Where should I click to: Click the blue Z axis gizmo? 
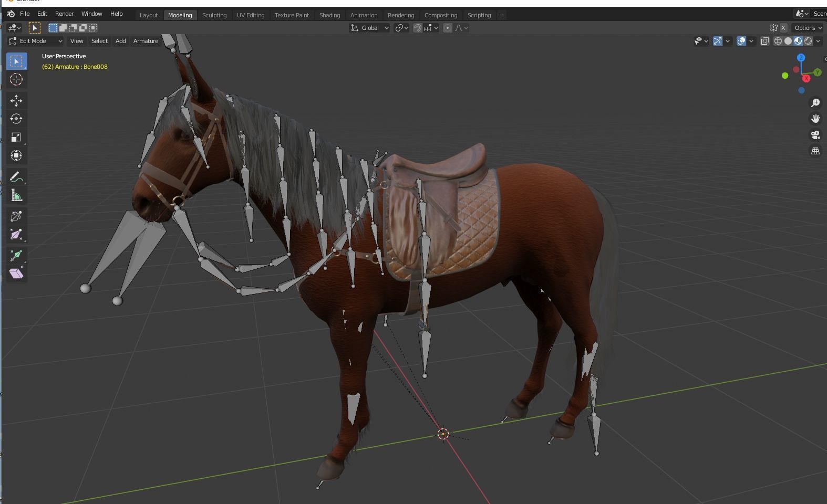coord(801,58)
